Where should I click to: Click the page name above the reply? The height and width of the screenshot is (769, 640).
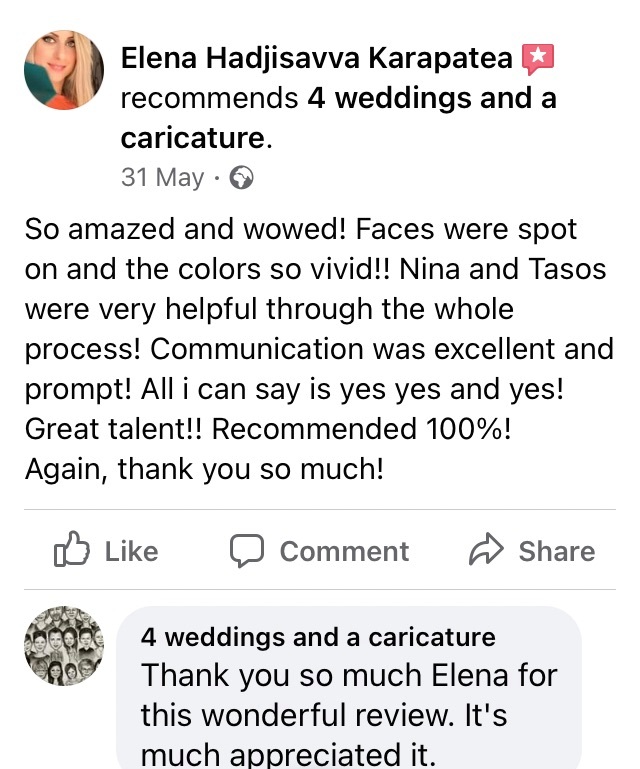pyautogui.click(x=317, y=637)
